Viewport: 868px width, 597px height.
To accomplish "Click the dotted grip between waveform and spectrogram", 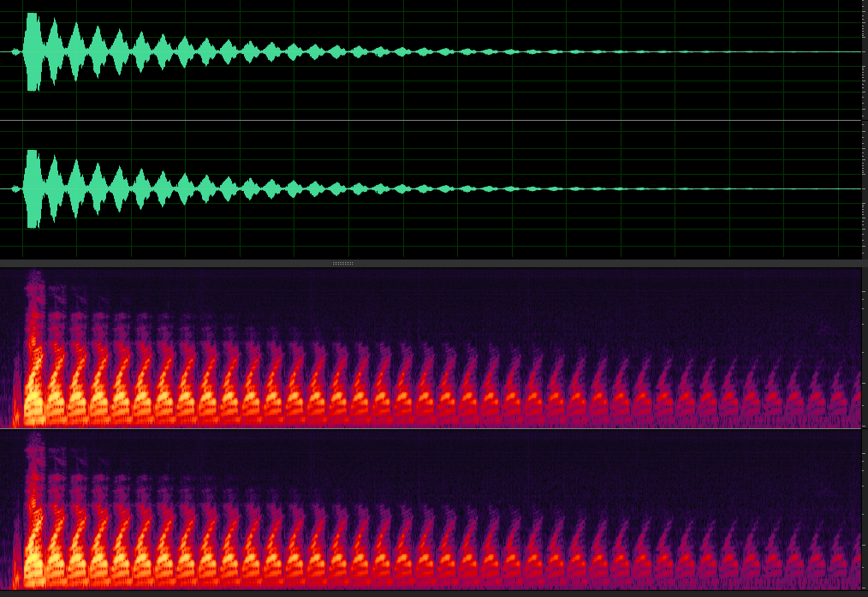I will pos(342,264).
